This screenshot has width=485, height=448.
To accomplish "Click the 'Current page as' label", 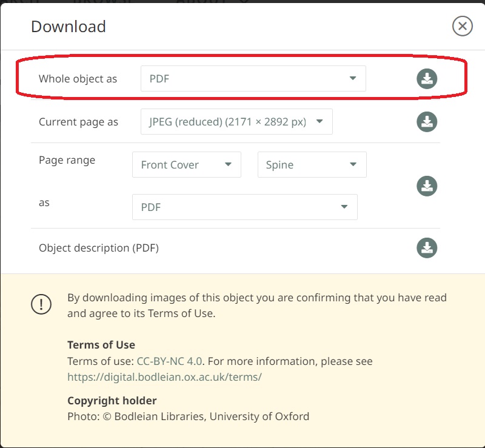I will click(79, 122).
